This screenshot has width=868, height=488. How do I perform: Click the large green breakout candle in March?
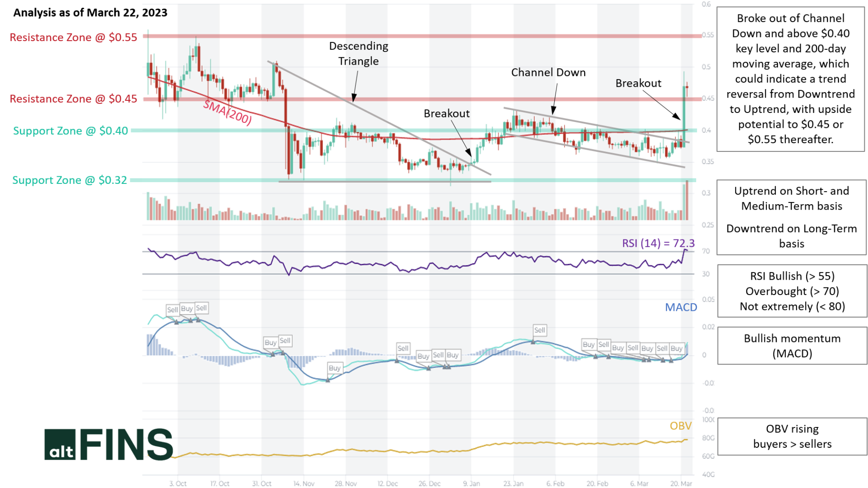pos(684,117)
